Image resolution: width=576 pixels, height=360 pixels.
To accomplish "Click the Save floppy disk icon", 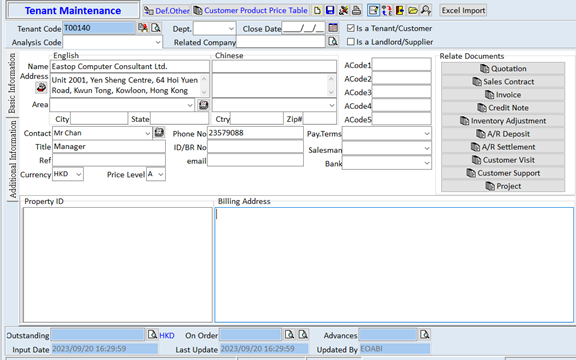I will (x=330, y=10).
